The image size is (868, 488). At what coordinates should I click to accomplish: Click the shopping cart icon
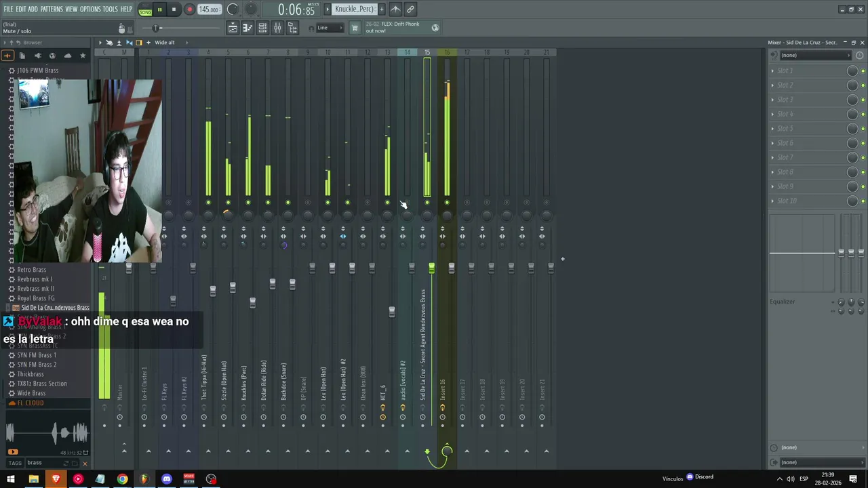(x=355, y=28)
